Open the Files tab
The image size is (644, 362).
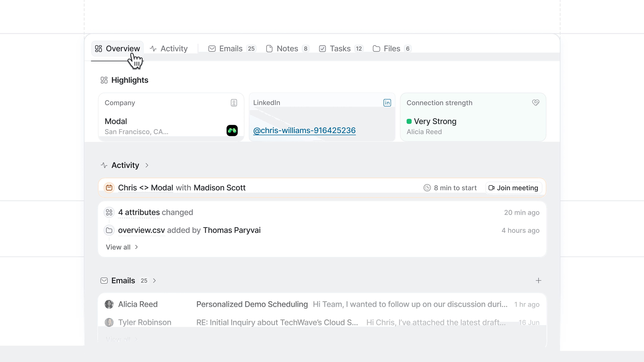pyautogui.click(x=392, y=48)
